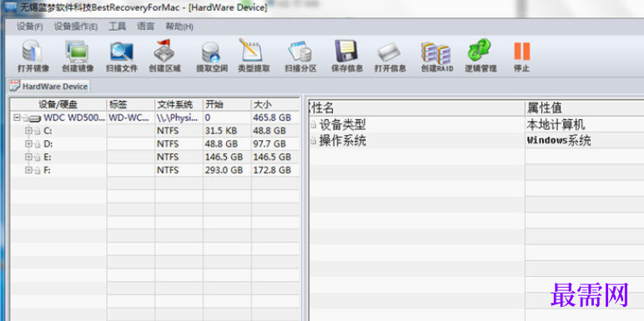Start 扫描文件 scan files tool
This screenshot has height=321, width=644.
122,52
